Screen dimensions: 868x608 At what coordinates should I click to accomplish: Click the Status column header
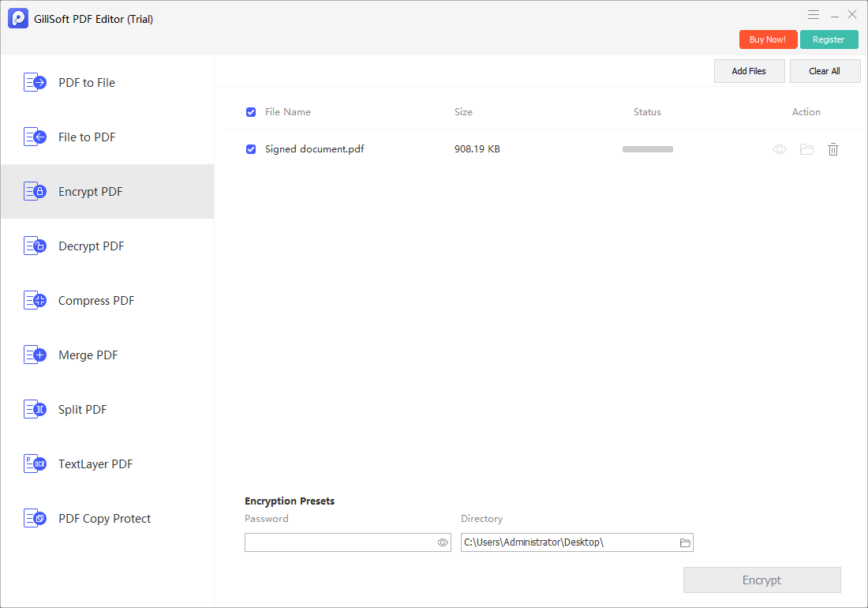pos(647,112)
